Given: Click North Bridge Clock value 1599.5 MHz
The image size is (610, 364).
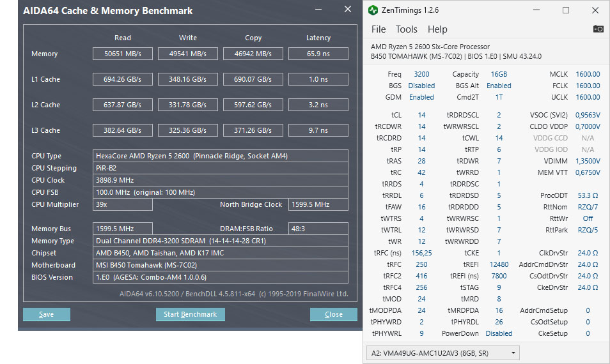Looking at the screenshot, I should coord(318,205).
